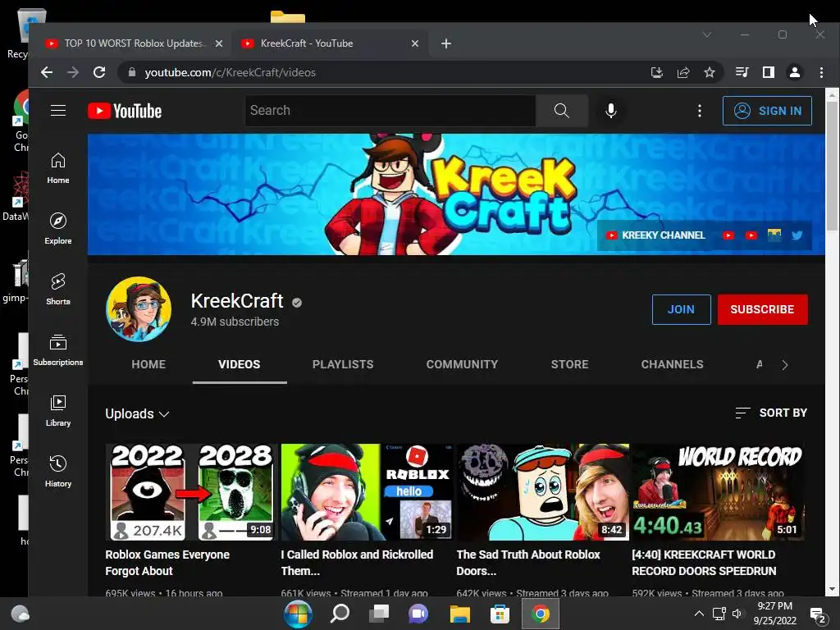
Task: Open the Chrome tab search chevron
Action: [707, 34]
